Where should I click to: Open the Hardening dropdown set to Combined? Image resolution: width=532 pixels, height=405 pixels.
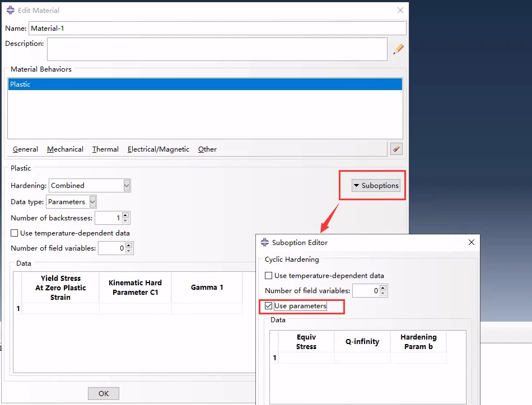[90, 185]
